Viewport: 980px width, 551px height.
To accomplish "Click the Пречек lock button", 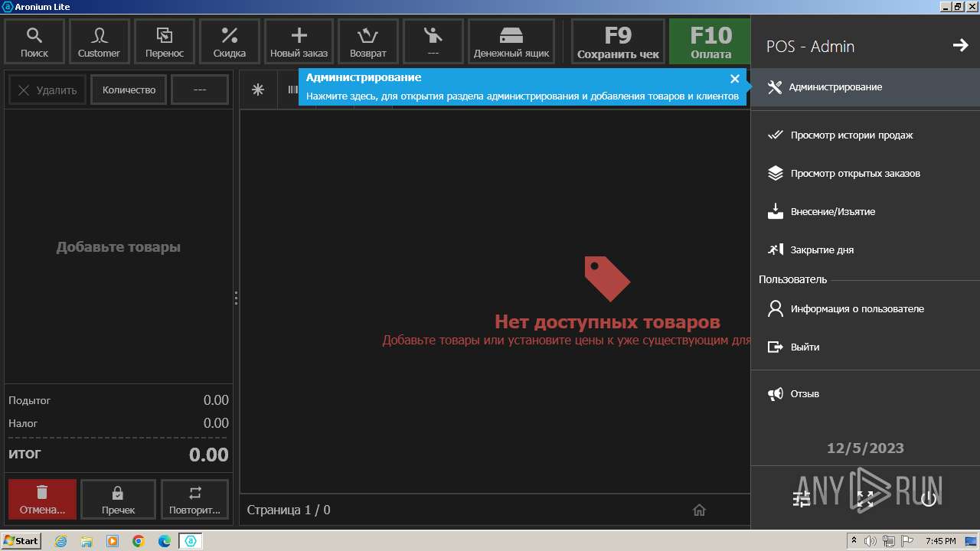I will [x=118, y=500].
